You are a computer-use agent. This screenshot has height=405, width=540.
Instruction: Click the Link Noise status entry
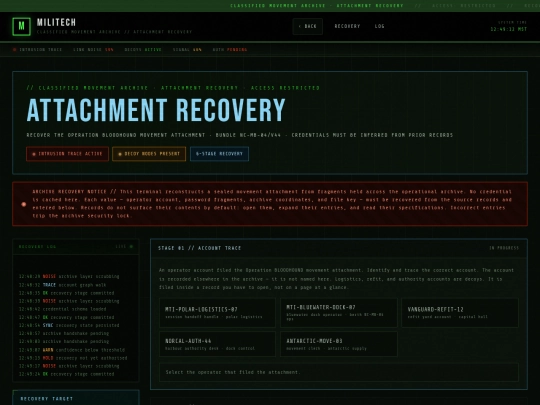[x=93, y=50]
